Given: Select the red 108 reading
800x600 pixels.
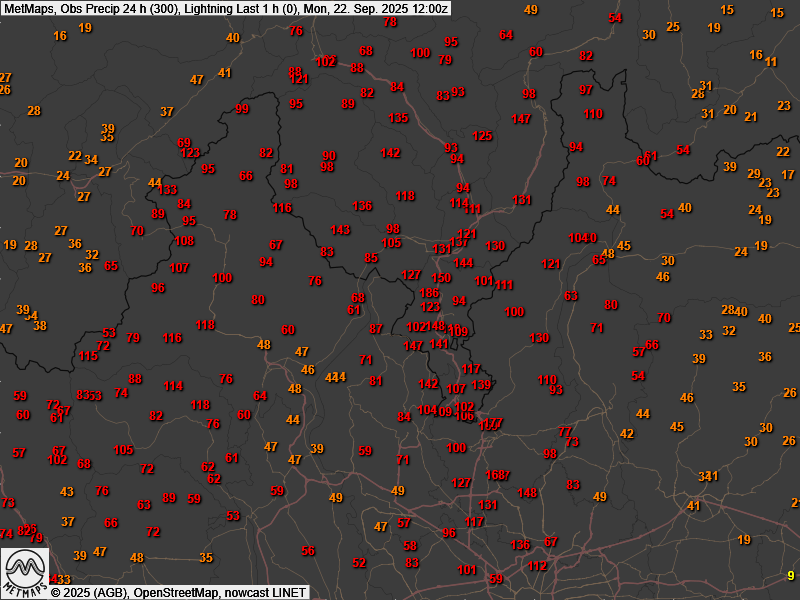Looking at the screenshot, I should [x=184, y=241].
